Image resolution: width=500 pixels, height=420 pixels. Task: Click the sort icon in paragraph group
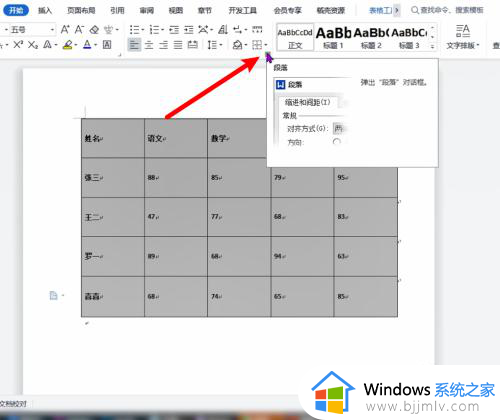coord(223,30)
